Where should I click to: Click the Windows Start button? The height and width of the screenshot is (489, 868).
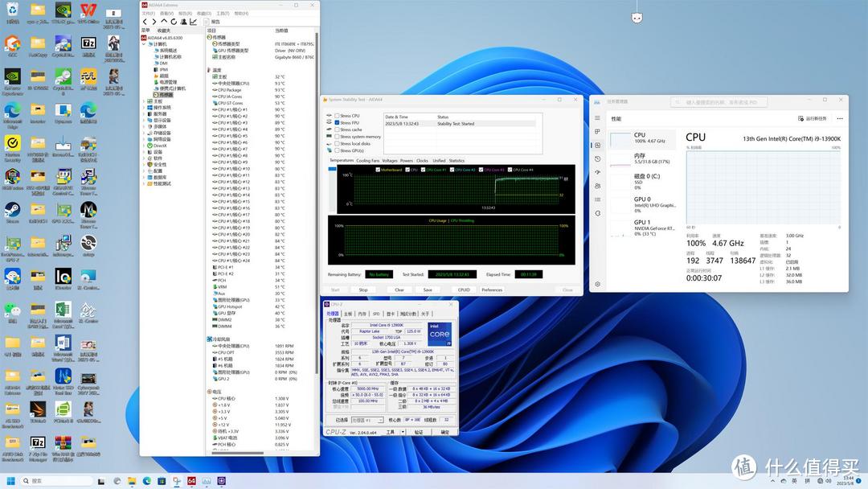pyautogui.click(x=10, y=481)
